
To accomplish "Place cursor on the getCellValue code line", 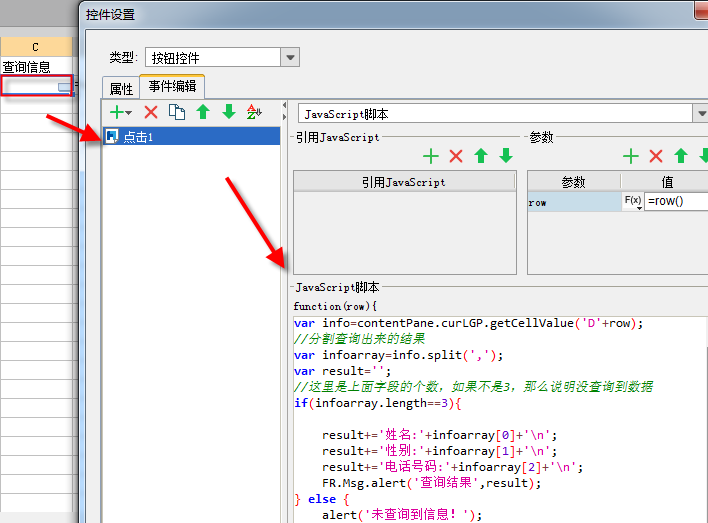I will (468, 323).
